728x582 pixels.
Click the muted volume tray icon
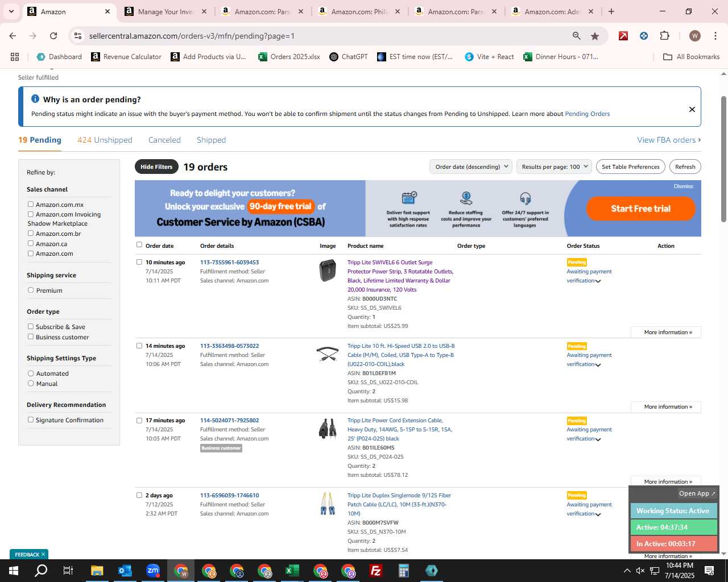coord(640,571)
